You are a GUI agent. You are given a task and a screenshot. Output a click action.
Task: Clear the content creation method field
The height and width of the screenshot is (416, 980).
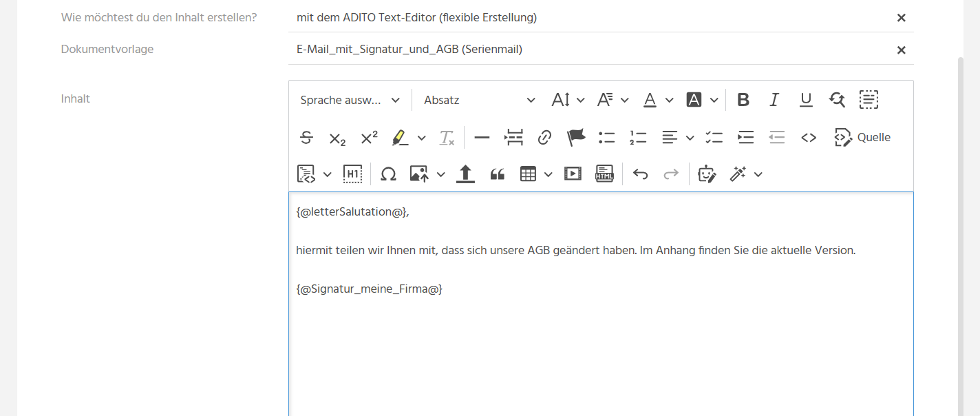(x=901, y=18)
